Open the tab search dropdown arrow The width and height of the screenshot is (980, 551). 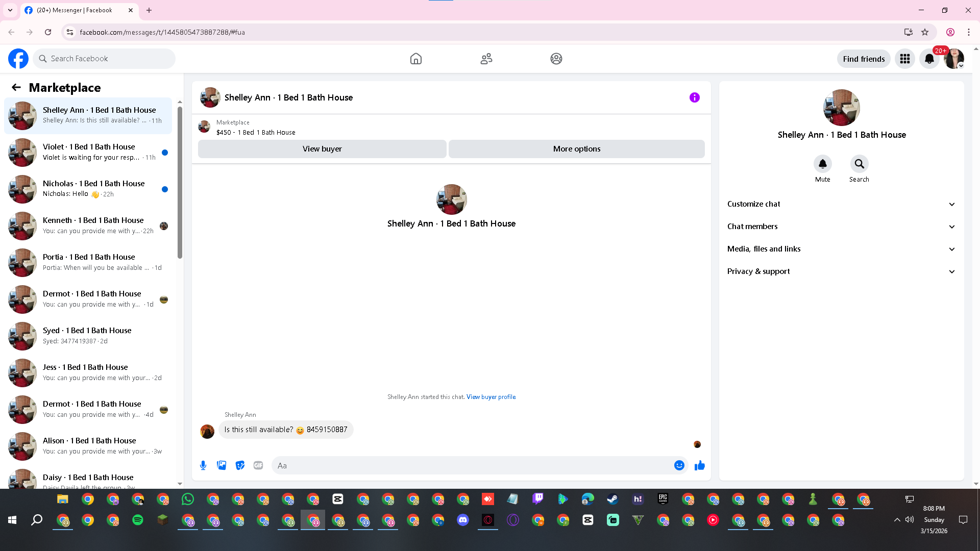click(x=10, y=10)
